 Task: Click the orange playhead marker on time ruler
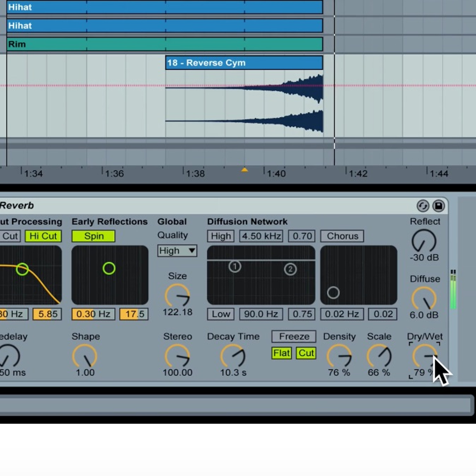point(244,170)
